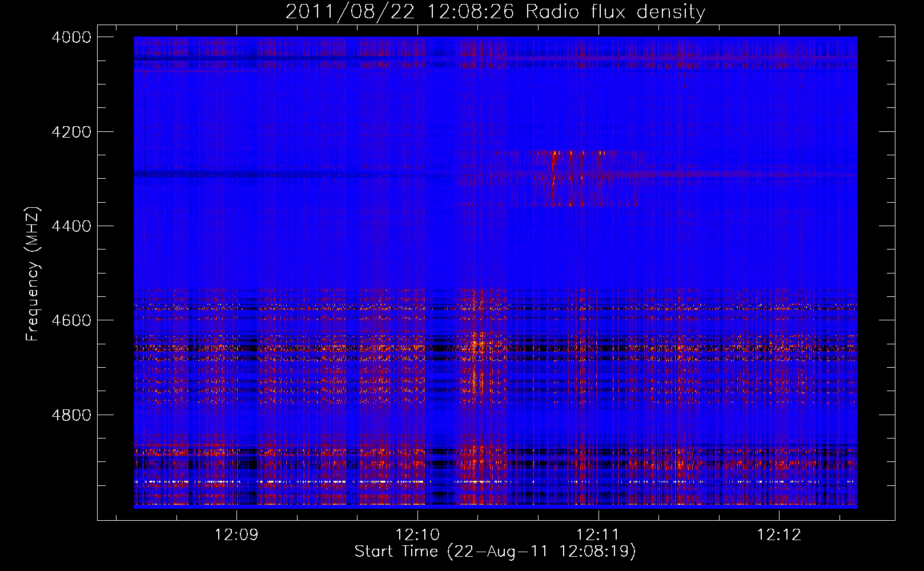The image size is (924, 571).
Task: Click the 'Frequency (MHZ)' axis title
Action: (x=33, y=274)
